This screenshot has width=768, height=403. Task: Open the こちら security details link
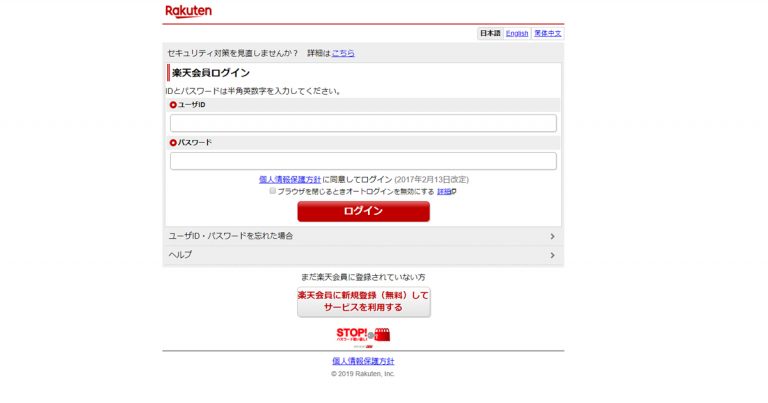(343, 53)
